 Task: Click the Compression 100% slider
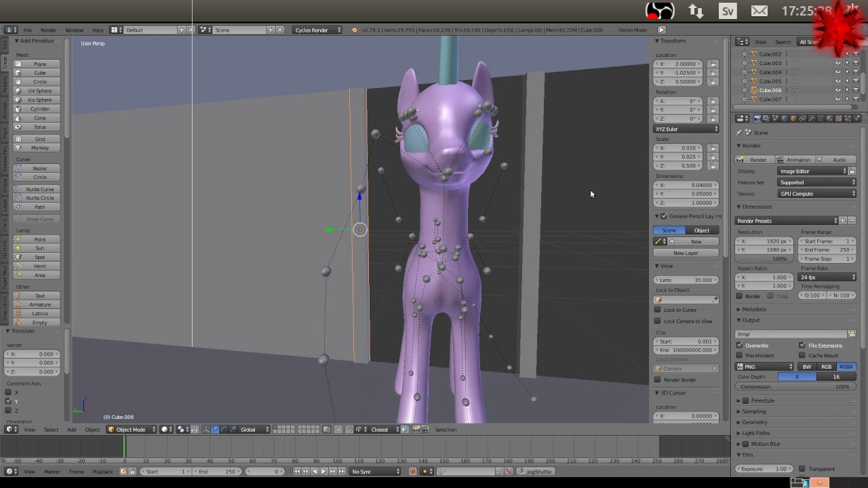795,387
